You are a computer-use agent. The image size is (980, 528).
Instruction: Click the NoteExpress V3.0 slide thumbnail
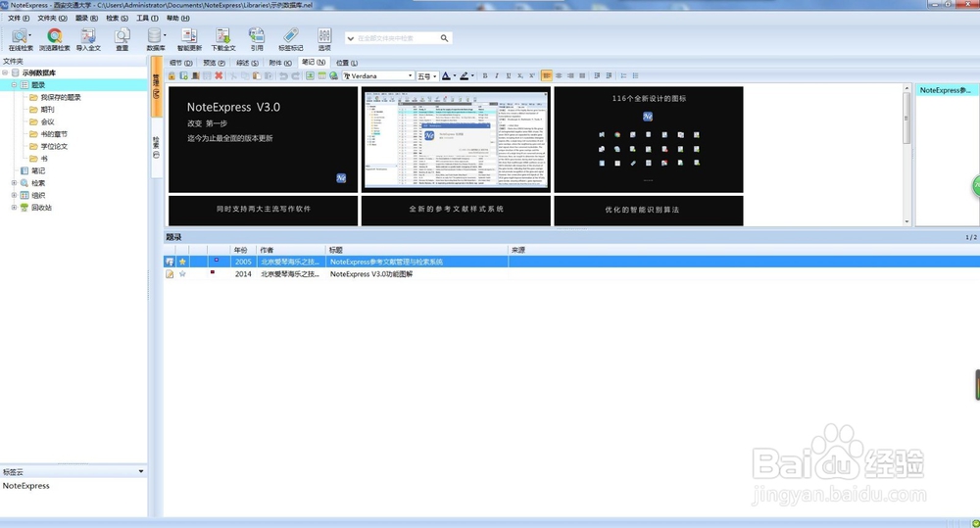pyautogui.click(x=263, y=139)
